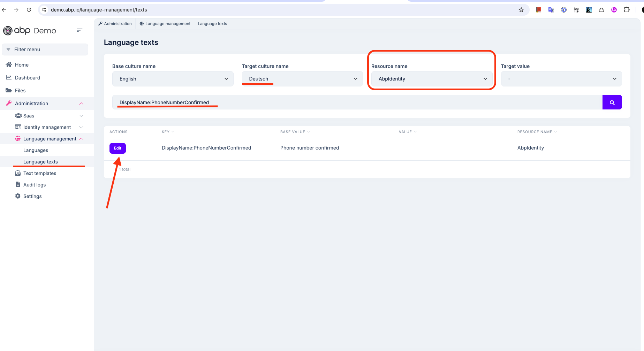Open the Target culture name dropdown
Image resolution: width=644 pixels, height=351 pixels.
(x=302, y=79)
